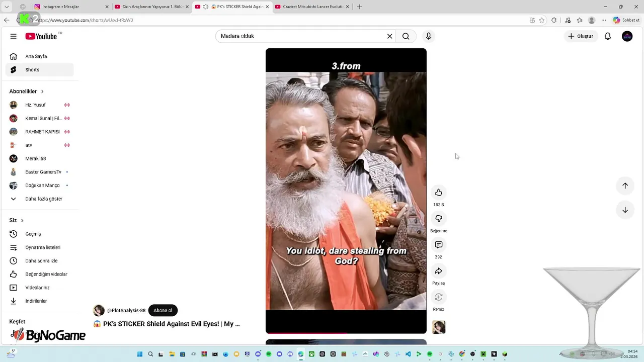Open Kemal Sunal channel subscription
The image size is (644, 362).
pos(39,119)
